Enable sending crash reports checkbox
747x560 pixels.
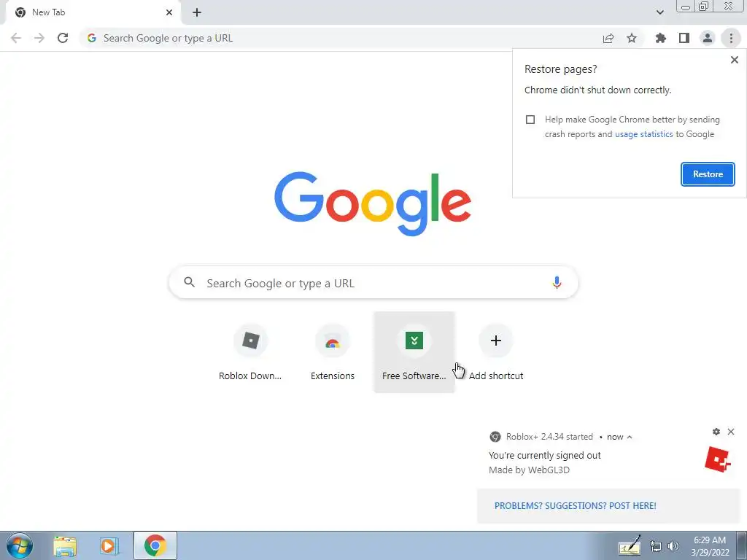coord(530,120)
